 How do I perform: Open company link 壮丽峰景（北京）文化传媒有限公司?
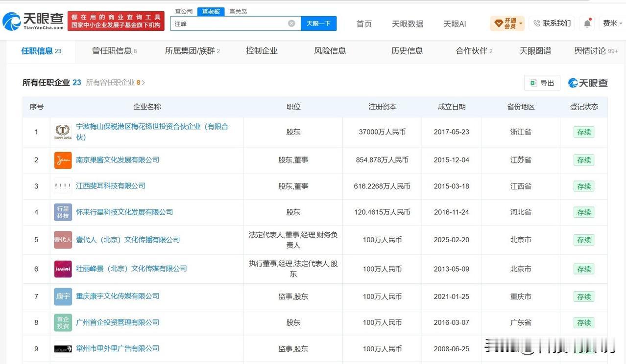pyautogui.click(x=131, y=269)
